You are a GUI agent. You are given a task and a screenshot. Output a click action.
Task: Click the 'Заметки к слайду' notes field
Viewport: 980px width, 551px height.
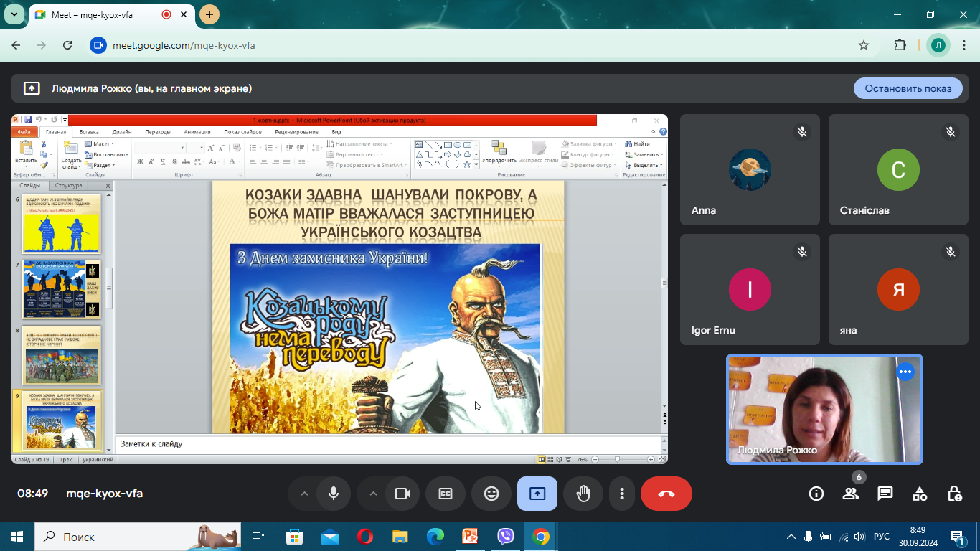[387, 444]
